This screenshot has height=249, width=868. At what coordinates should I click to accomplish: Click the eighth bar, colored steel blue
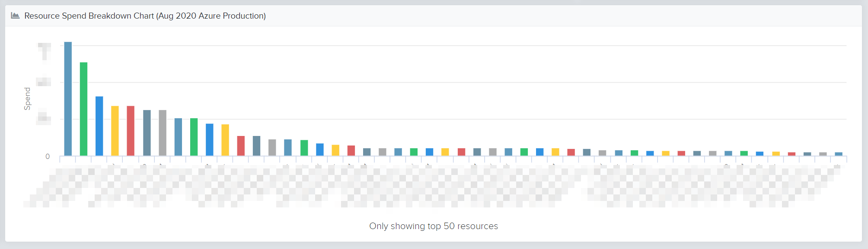click(178, 137)
